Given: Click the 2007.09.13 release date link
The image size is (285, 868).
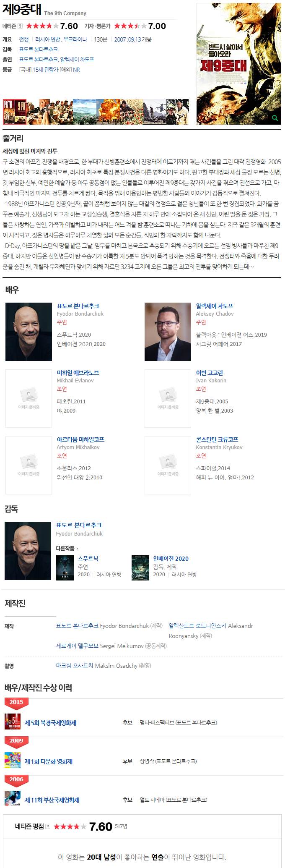Looking at the screenshot, I should tap(127, 39).
